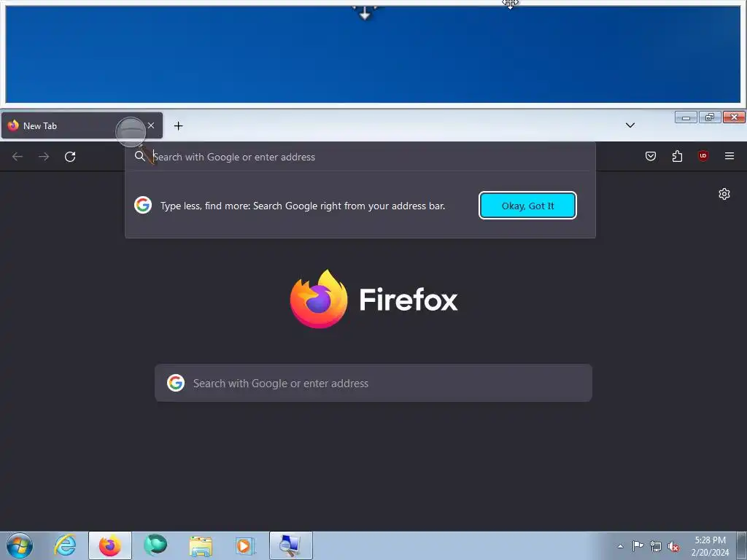This screenshot has width=747, height=560.
Task: Open the Save to Pocket icon
Action: click(x=650, y=156)
